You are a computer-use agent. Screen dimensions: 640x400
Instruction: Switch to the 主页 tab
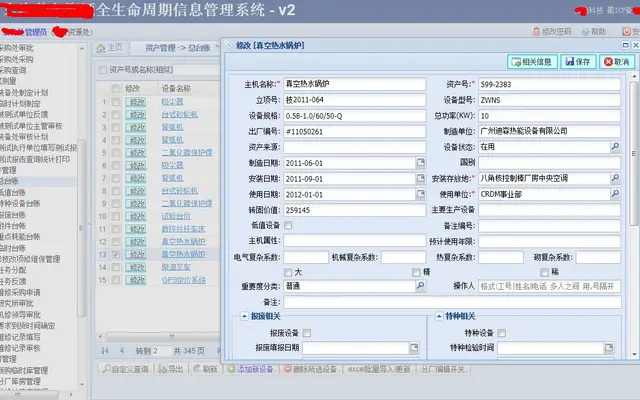(x=109, y=48)
